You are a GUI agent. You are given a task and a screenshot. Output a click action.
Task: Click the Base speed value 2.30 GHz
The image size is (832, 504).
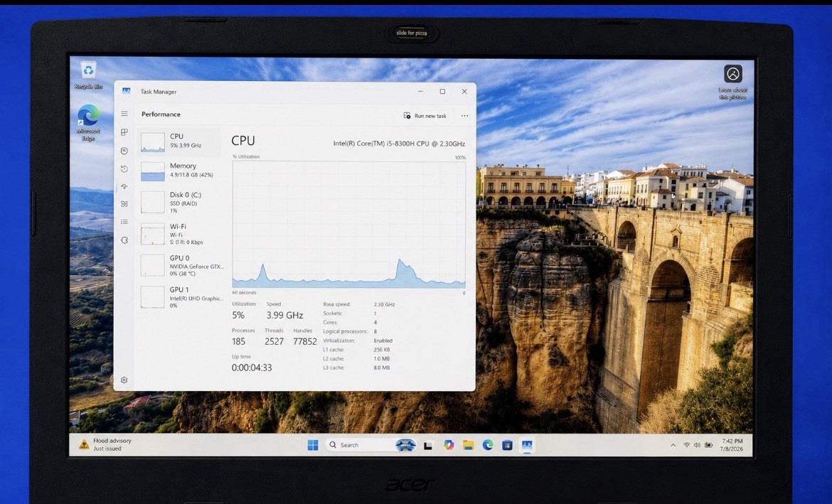coord(384,304)
